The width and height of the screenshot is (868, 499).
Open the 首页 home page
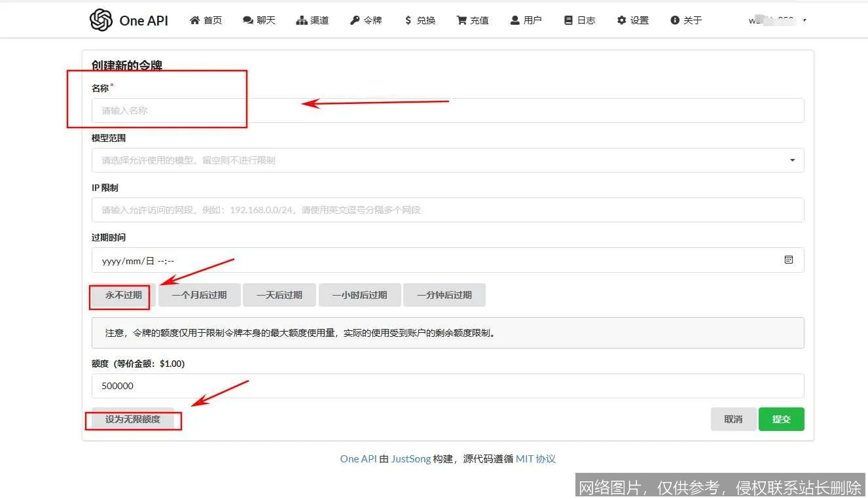[206, 20]
